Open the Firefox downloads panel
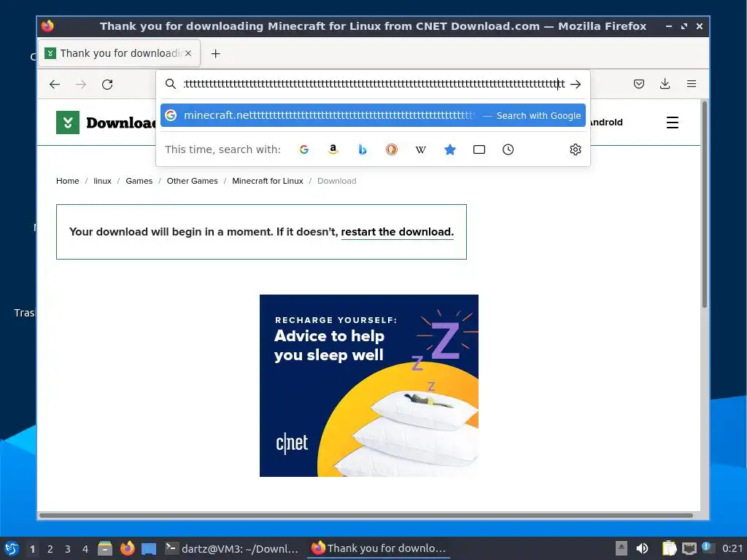The width and height of the screenshot is (747, 560). pos(665,85)
